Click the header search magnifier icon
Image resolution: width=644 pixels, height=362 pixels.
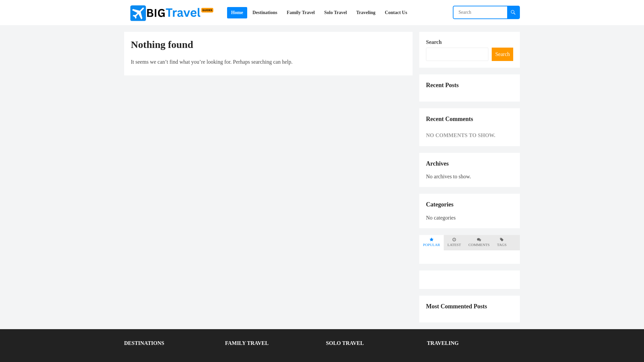pos(513,12)
